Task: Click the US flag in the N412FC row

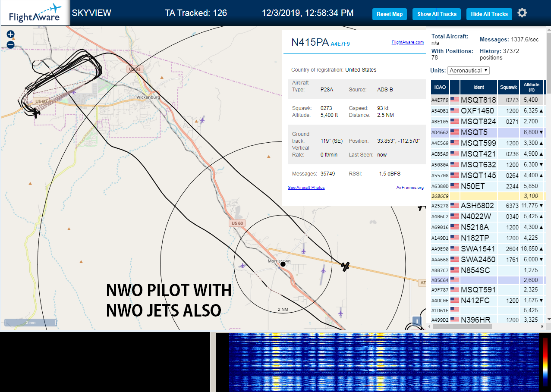Action: coord(455,300)
